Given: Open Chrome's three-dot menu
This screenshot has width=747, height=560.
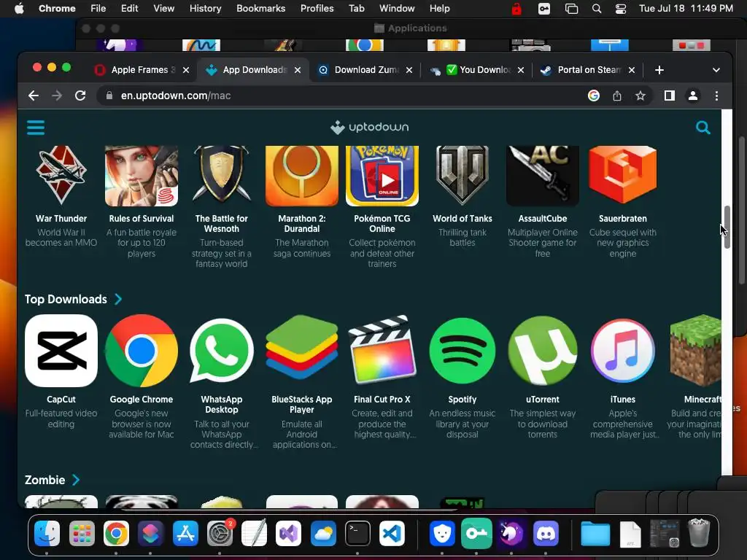Looking at the screenshot, I should click(x=716, y=96).
